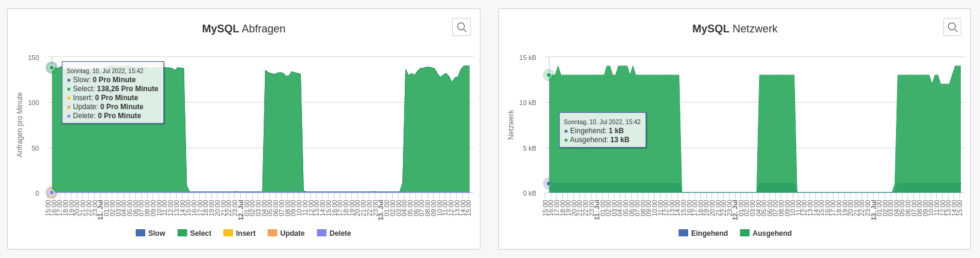
Task: Click the yellow Insert color swatch
Action: tap(228, 233)
